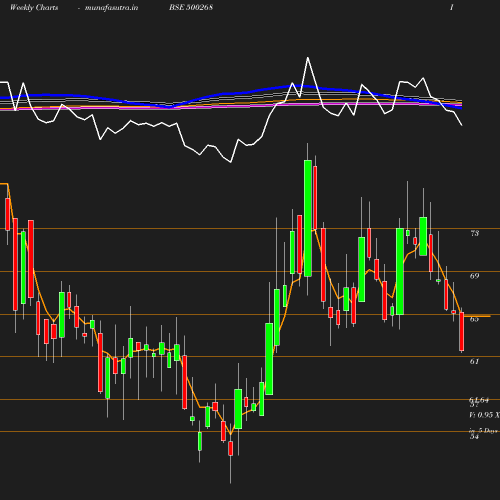Click the highest spike of the white indicator line

308,58
